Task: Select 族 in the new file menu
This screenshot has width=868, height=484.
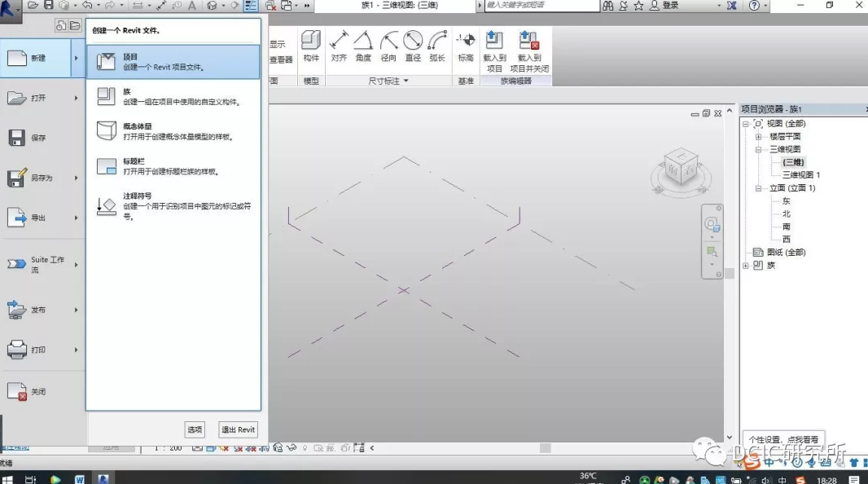Action: click(173, 97)
